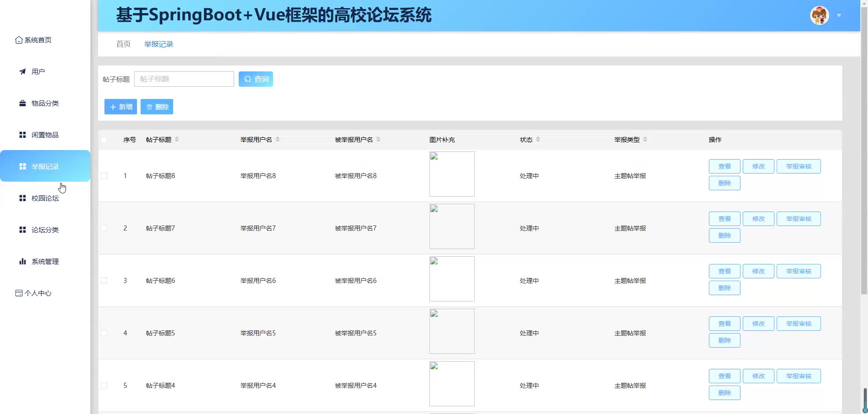Check the row checkbox for 帖子标题8

point(104,176)
